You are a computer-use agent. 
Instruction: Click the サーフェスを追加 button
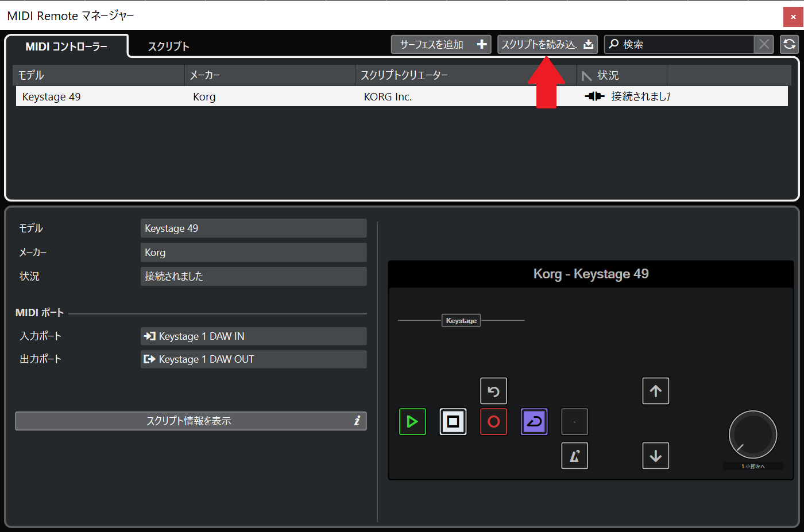click(441, 44)
